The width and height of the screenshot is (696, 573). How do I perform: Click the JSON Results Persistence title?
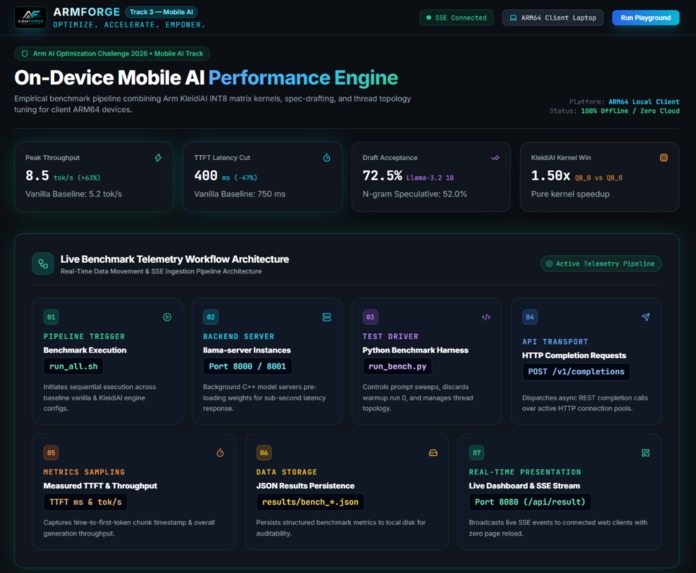(305, 486)
